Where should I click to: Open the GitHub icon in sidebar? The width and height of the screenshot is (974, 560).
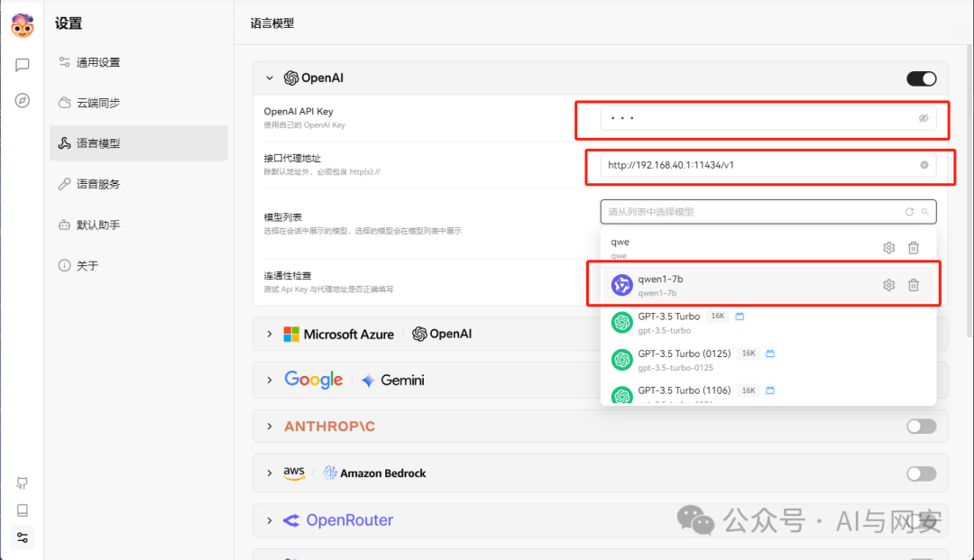tap(23, 483)
